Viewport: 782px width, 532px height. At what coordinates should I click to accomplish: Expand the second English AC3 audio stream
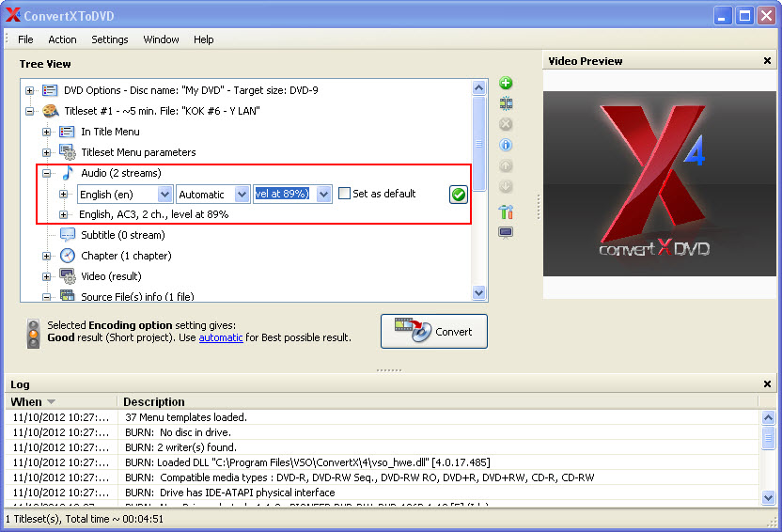(x=63, y=215)
